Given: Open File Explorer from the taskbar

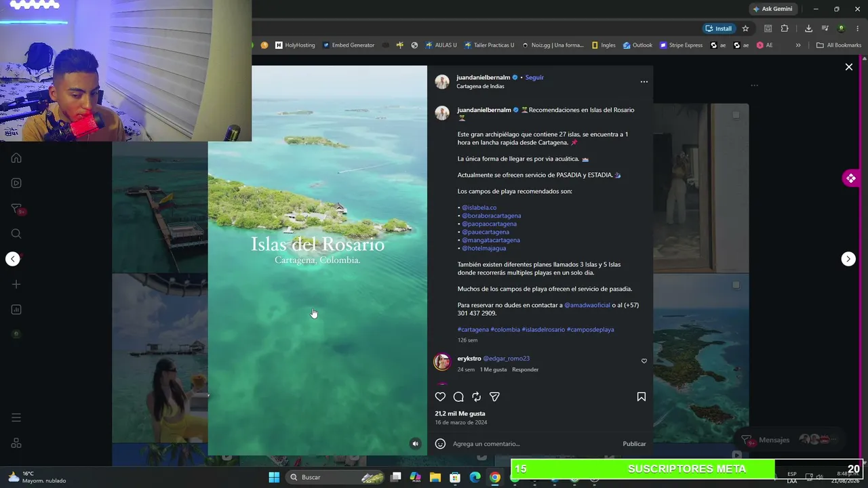Looking at the screenshot, I should pos(435,477).
